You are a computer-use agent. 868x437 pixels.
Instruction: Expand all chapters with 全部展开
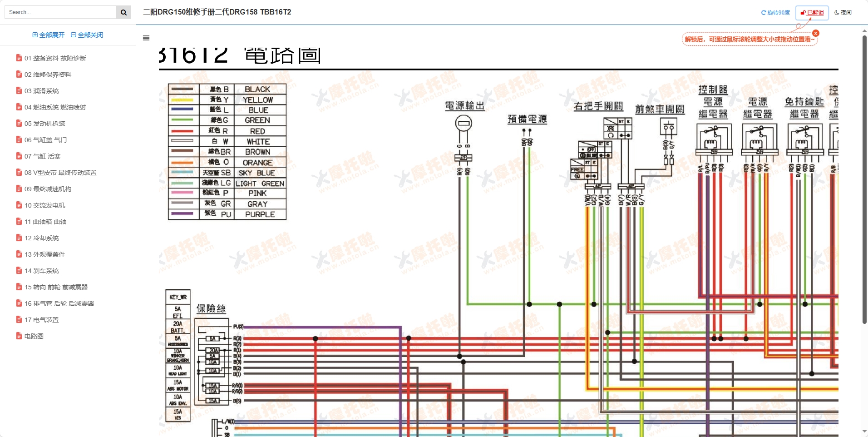(48, 35)
